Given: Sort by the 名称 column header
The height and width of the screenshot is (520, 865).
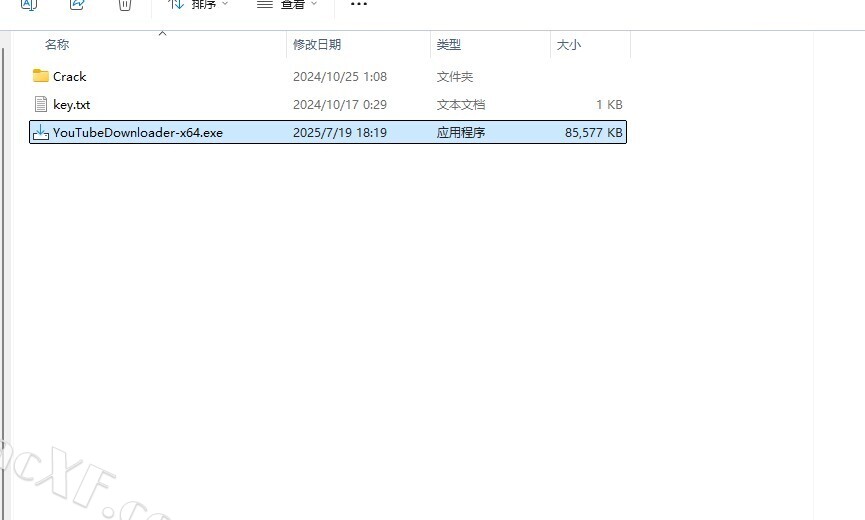Looking at the screenshot, I should (57, 45).
